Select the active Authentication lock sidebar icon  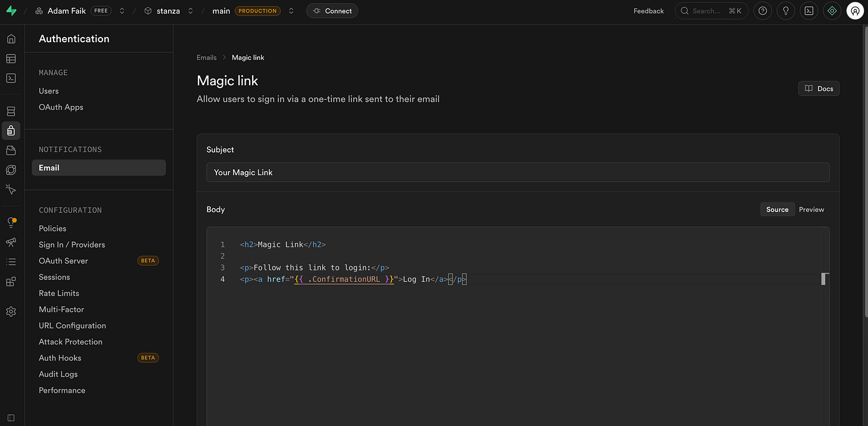(x=11, y=130)
